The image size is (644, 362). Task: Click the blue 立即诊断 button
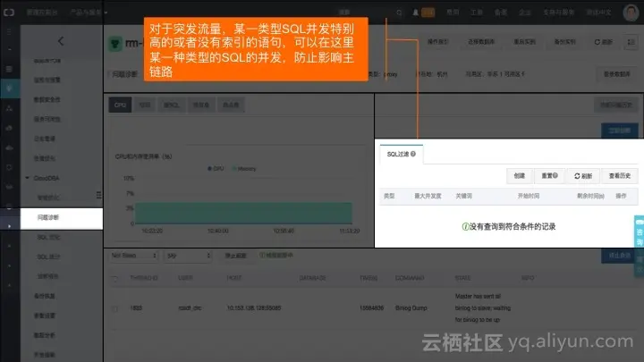pyautogui.click(x=619, y=130)
